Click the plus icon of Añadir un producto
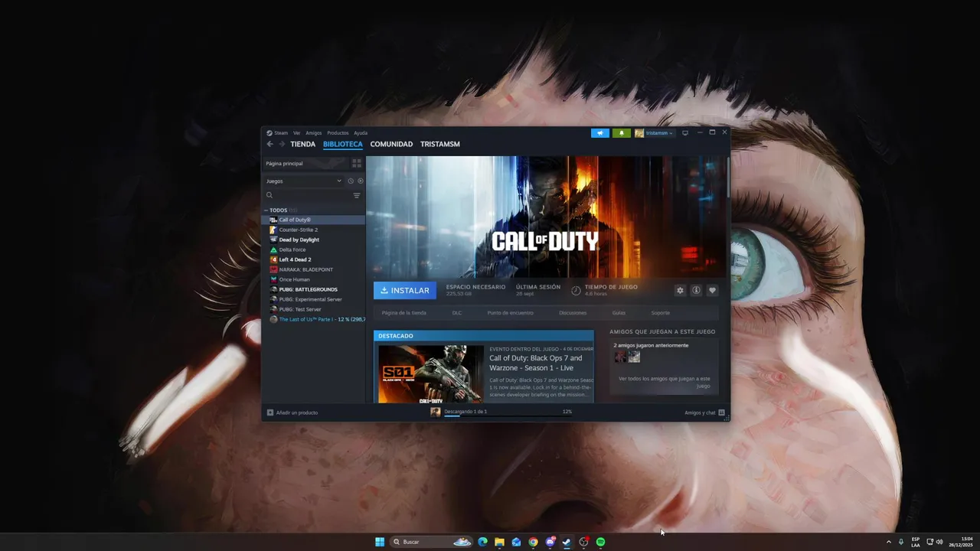Image resolution: width=980 pixels, height=551 pixels. point(270,412)
